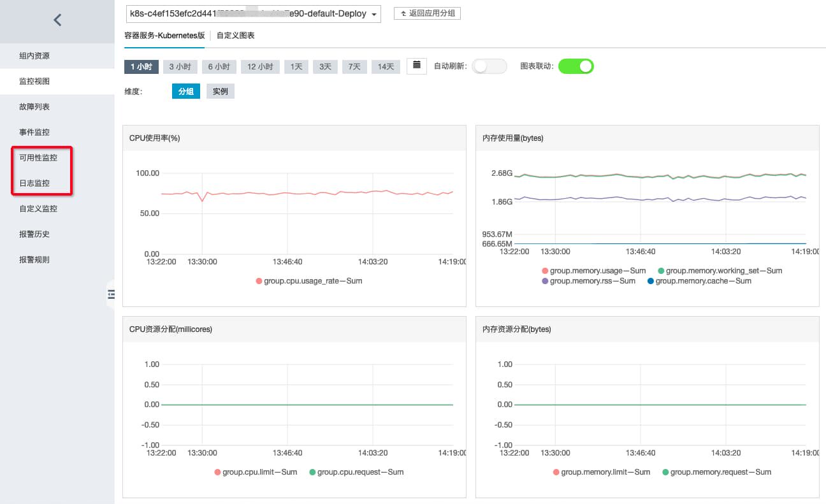The height and width of the screenshot is (504, 826).
Task: Enable the 自动刷新 auto refresh switch
Action: click(489, 66)
